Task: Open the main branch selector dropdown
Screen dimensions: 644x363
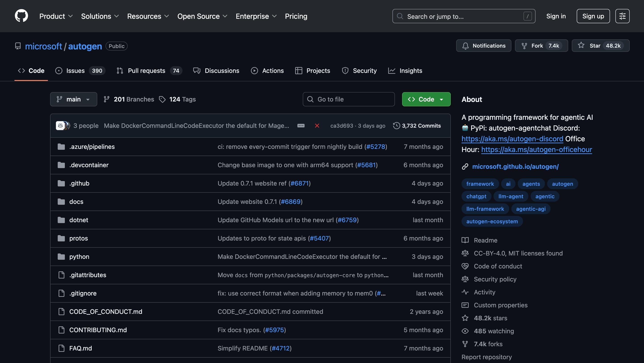Action: pyautogui.click(x=74, y=99)
